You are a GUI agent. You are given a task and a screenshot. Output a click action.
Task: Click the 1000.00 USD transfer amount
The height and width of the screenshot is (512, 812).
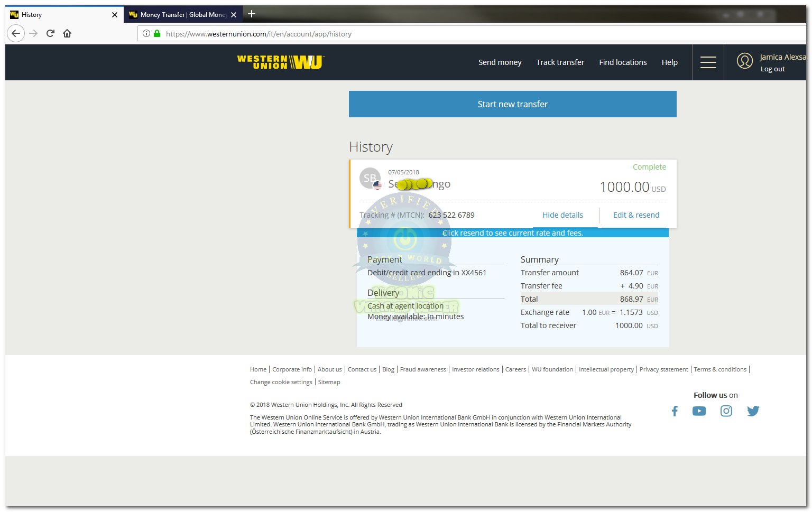pyautogui.click(x=633, y=187)
